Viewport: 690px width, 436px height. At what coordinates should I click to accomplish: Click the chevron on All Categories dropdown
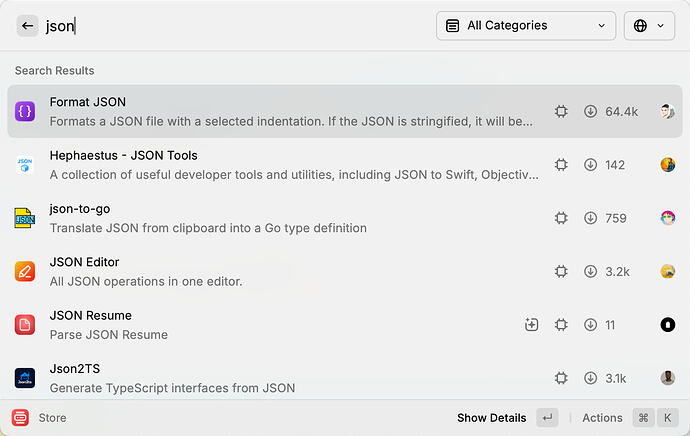click(x=602, y=26)
